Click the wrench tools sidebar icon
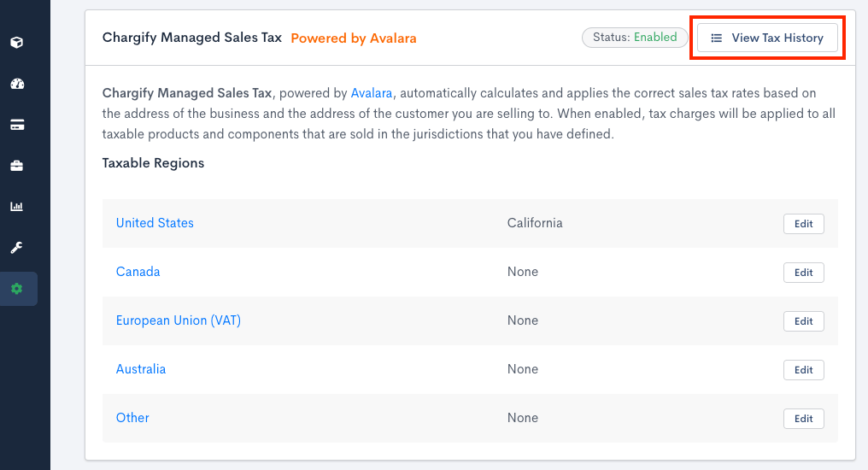868x470 pixels. pyautogui.click(x=17, y=248)
